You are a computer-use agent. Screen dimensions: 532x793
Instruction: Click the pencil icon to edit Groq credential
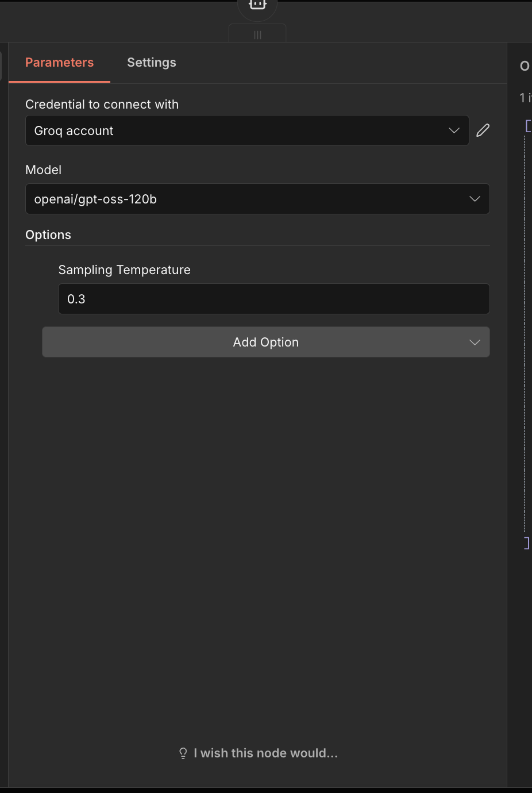pyautogui.click(x=483, y=130)
